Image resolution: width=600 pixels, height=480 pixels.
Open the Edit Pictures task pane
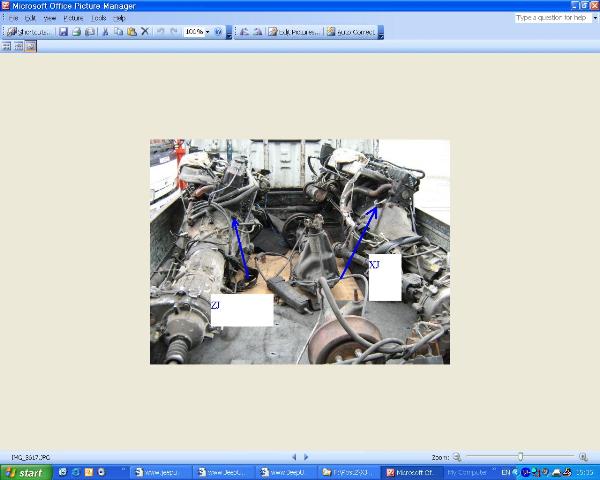tap(294, 32)
